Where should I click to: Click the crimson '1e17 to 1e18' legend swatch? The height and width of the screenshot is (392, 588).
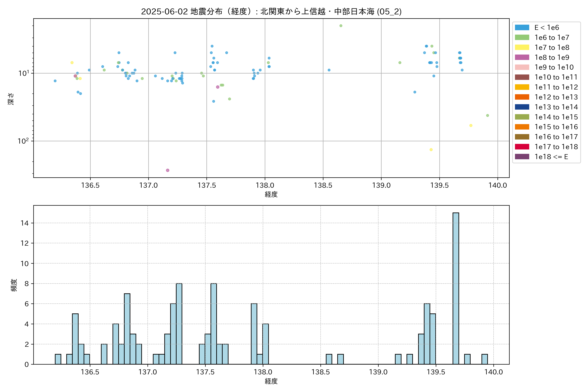click(x=522, y=147)
